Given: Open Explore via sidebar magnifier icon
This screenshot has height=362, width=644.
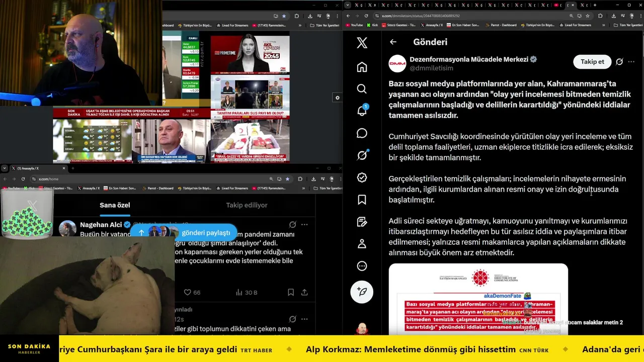Looking at the screenshot, I should 362,89.
